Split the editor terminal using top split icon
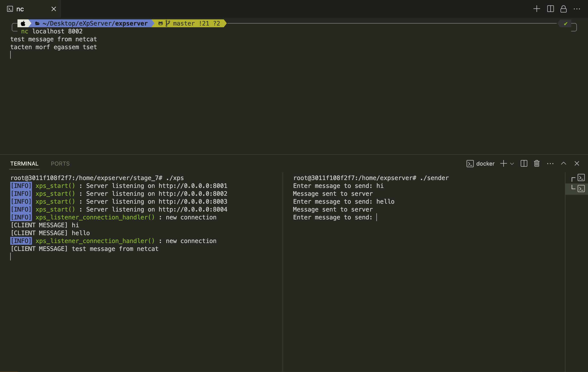Screen dimensions: 588x372 (x=550, y=9)
